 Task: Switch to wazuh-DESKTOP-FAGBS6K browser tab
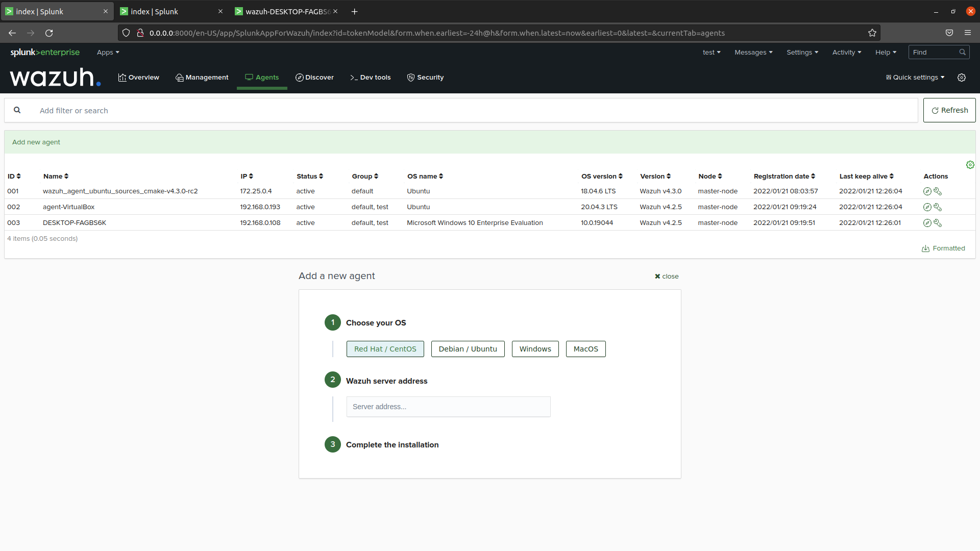[286, 11]
